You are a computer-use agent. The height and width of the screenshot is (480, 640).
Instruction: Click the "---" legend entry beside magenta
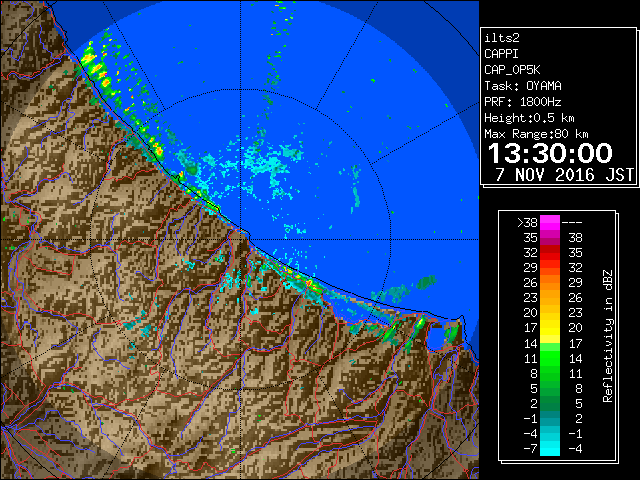pos(572,223)
